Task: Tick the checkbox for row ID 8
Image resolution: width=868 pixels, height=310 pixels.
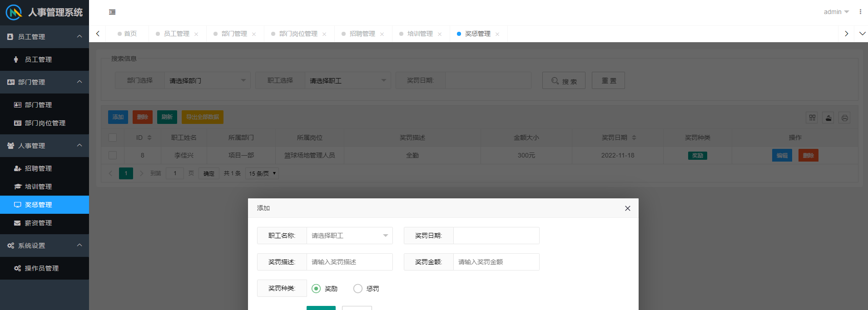Action: coord(113,155)
